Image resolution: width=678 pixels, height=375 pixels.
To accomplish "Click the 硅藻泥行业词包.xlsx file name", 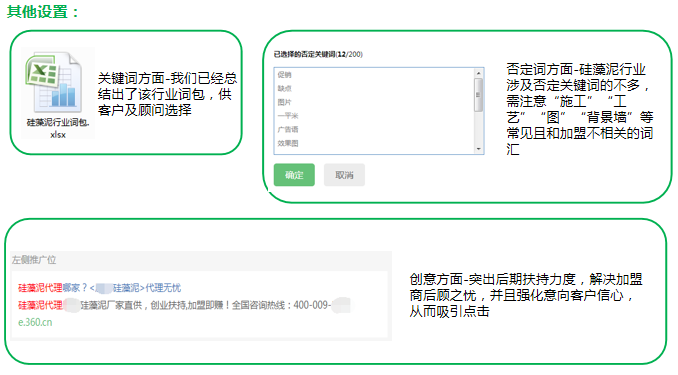I will [58, 128].
